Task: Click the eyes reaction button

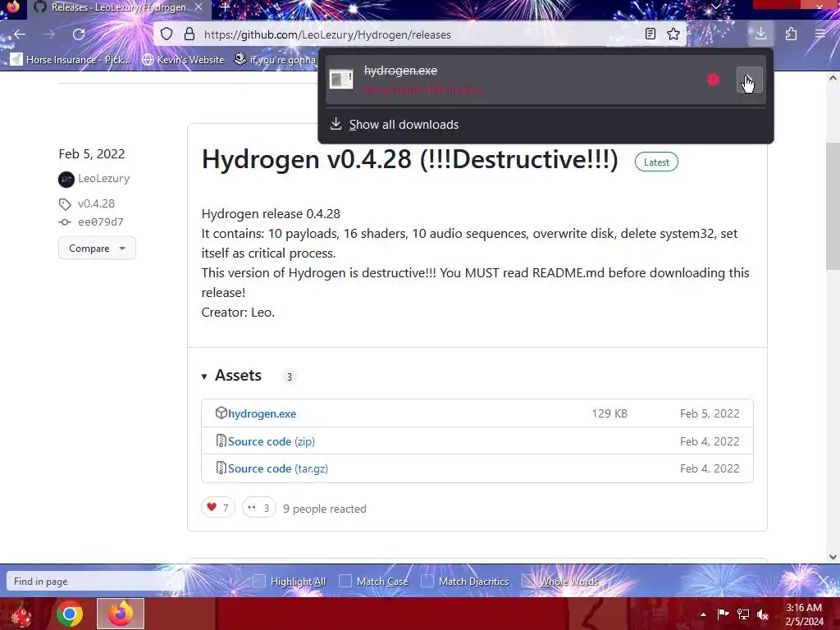Action: 258,507
